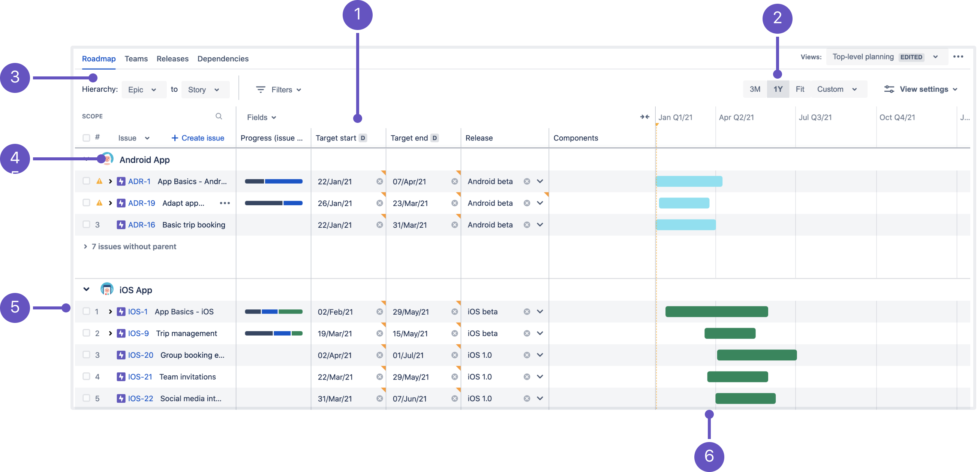
Task: Clear the ADR-1 target start date
Action: point(379,182)
